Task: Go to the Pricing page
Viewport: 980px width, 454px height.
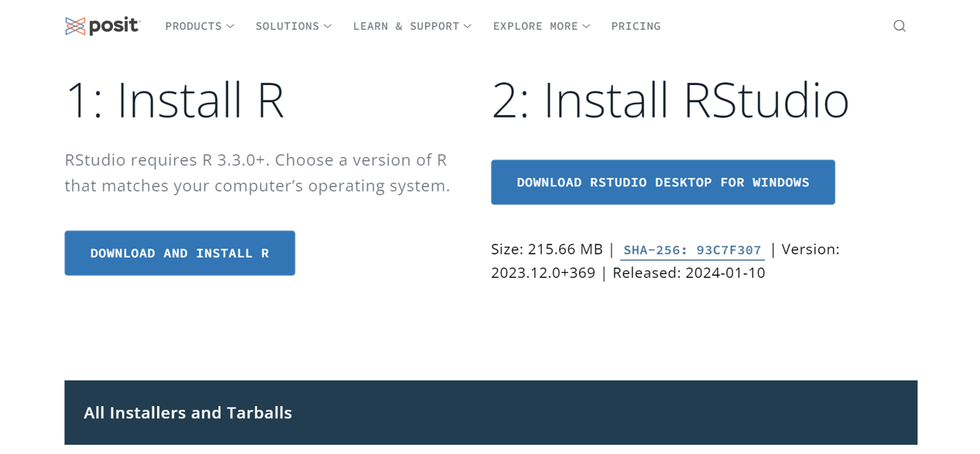Action: [636, 26]
